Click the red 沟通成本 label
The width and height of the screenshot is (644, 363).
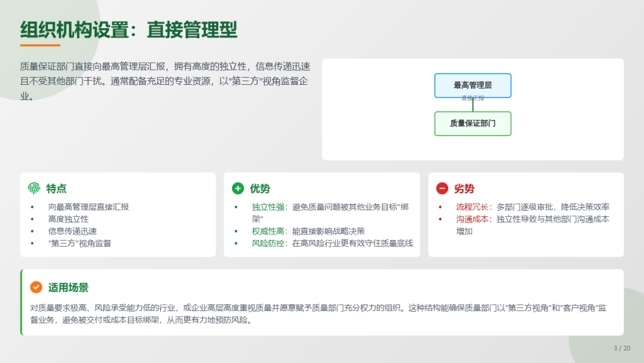(473, 219)
